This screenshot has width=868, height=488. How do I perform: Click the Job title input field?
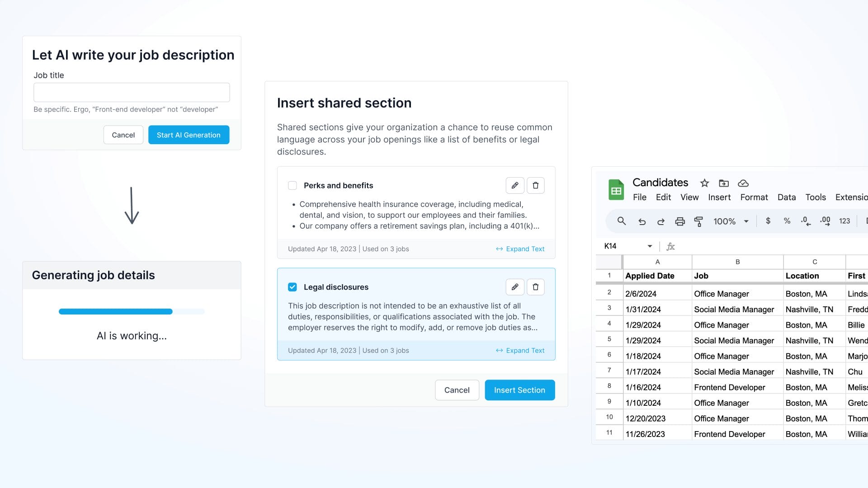click(132, 92)
